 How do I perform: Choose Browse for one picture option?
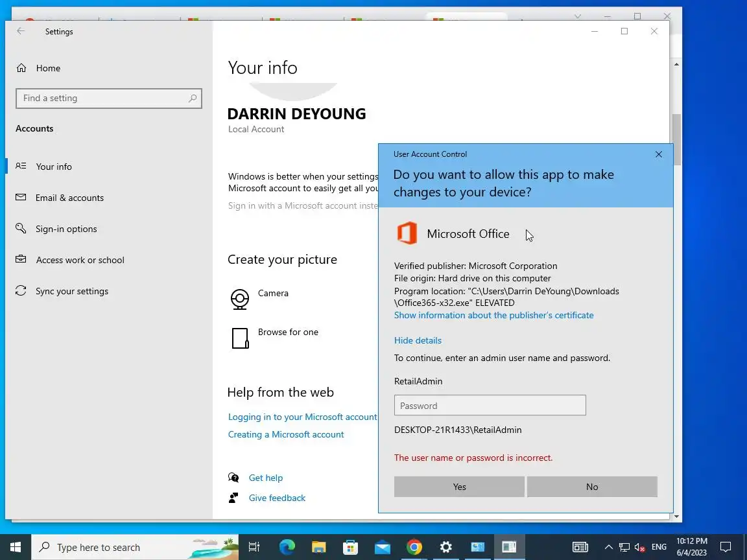tap(274, 338)
